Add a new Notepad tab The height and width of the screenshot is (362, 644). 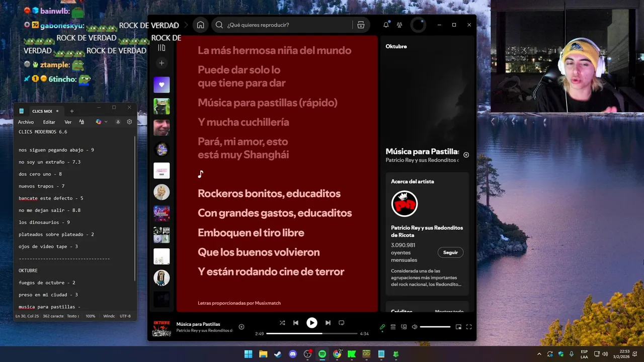pos(71,111)
